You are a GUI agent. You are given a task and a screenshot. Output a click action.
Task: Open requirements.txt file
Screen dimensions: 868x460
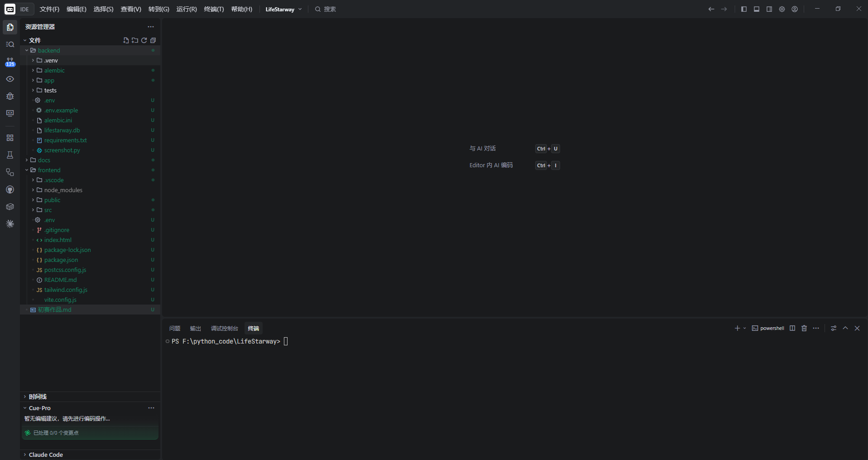(x=91, y=140)
